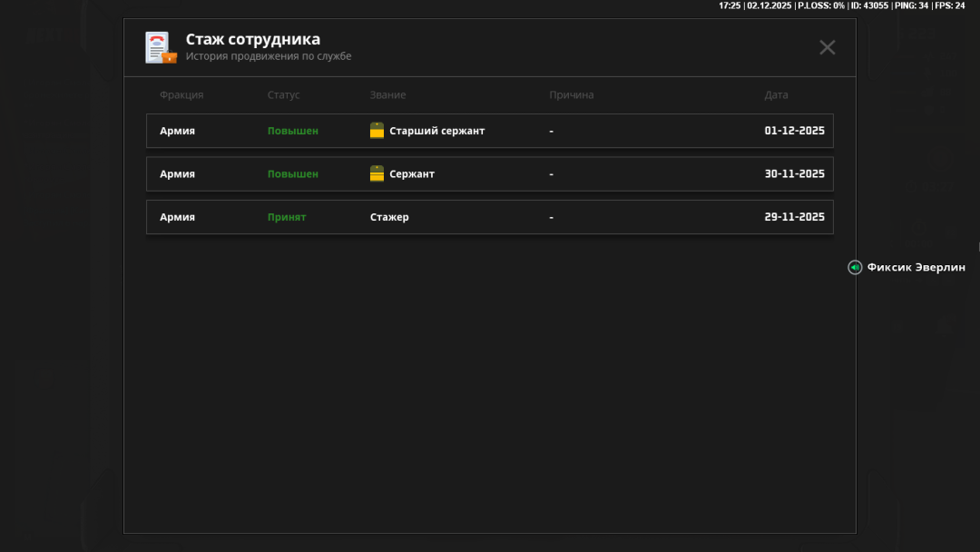Click the Статус column header
980x552 pixels.
click(x=283, y=95)
